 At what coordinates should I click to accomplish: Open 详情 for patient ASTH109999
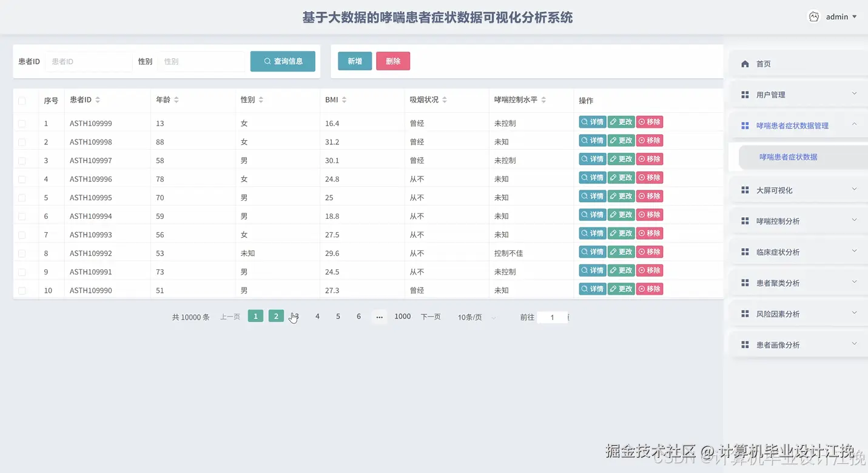pos(591,121)
